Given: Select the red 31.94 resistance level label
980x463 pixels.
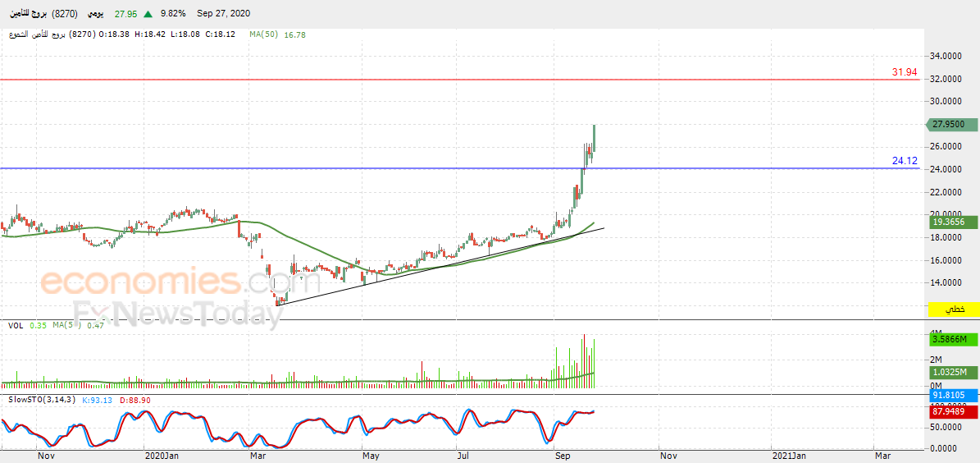Looking at the screenshot, I should click(905, 72).
